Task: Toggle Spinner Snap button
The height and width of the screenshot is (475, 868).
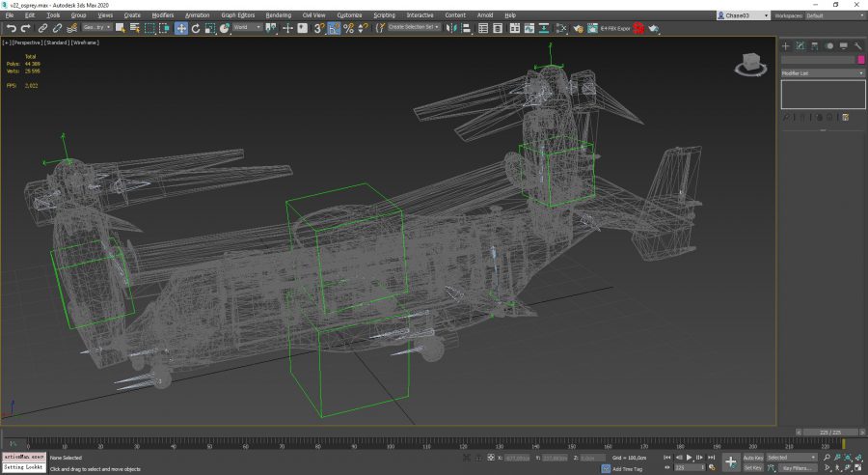Action: [363, 28]
